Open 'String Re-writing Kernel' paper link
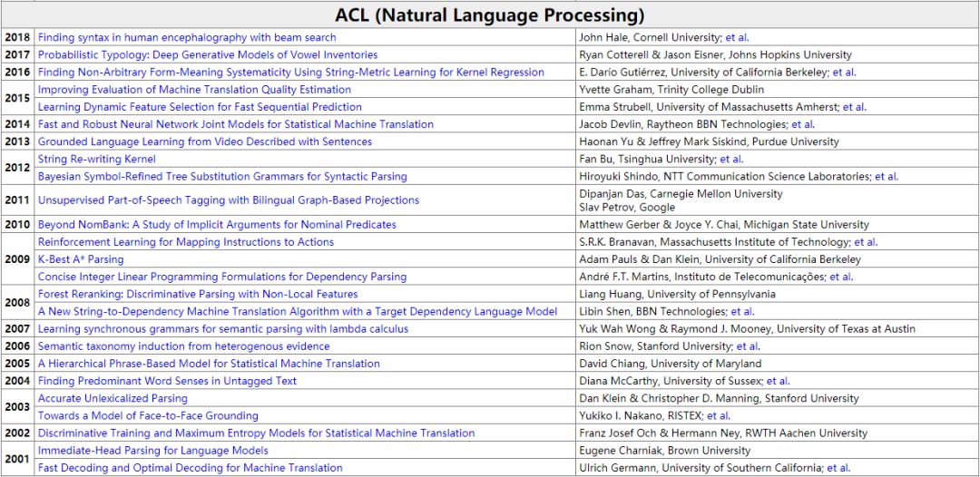This screenshot has height=477, width=980. 97,160
